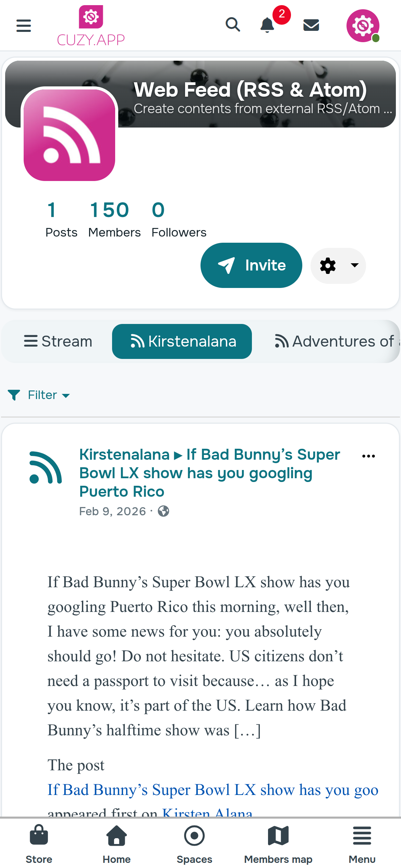View the 150 Members list
The width and height of the screenshot is (401, 868).
click(114, 219)
